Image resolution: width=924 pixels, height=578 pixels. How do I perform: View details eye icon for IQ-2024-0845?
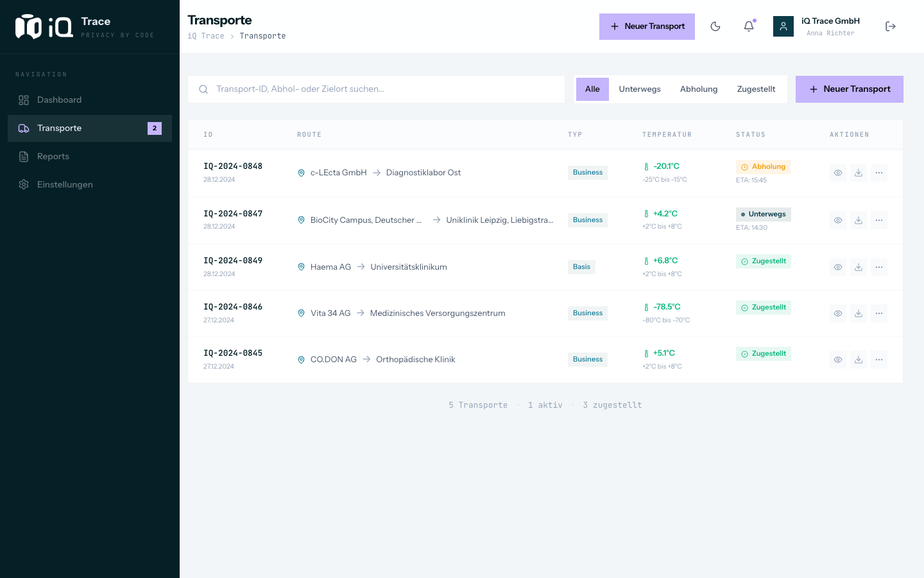838,360
